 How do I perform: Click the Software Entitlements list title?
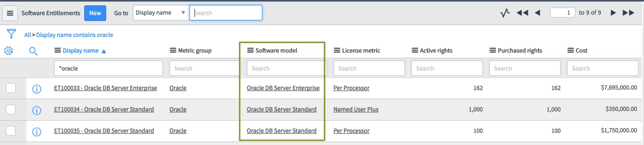click(51, 13)
